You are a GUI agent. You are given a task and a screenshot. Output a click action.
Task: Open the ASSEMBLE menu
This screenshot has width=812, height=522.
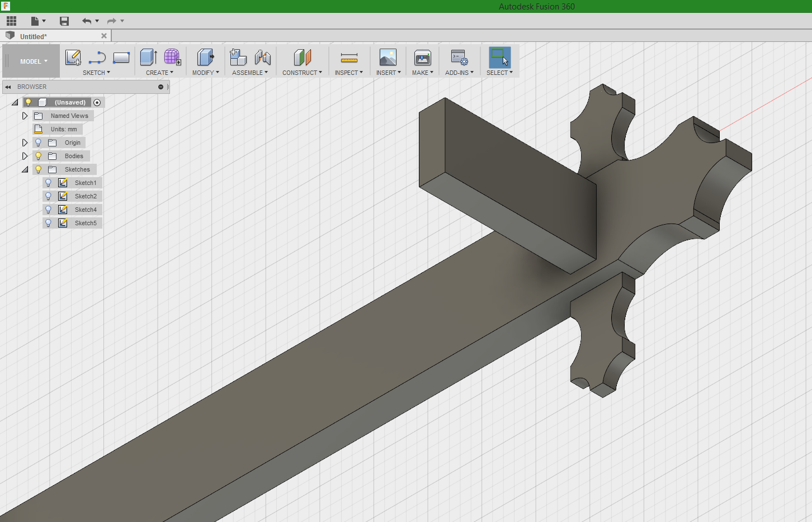click(250, 73)
